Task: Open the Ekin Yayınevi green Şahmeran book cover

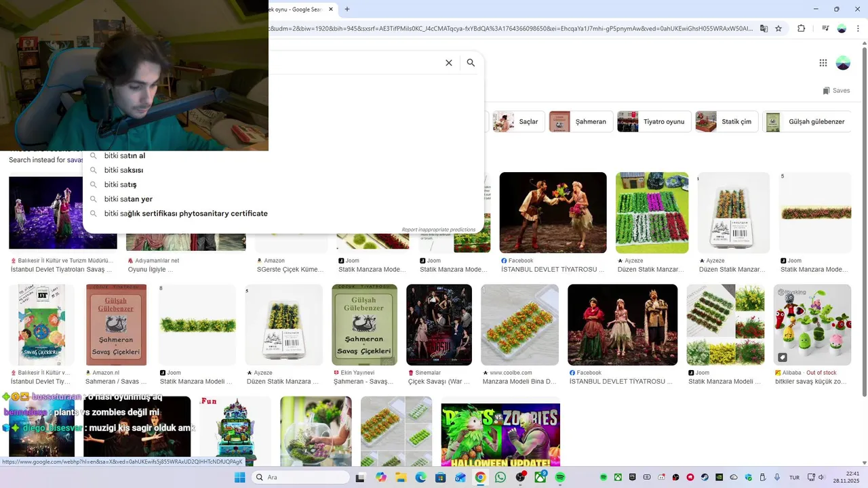Action: (364, 325)
